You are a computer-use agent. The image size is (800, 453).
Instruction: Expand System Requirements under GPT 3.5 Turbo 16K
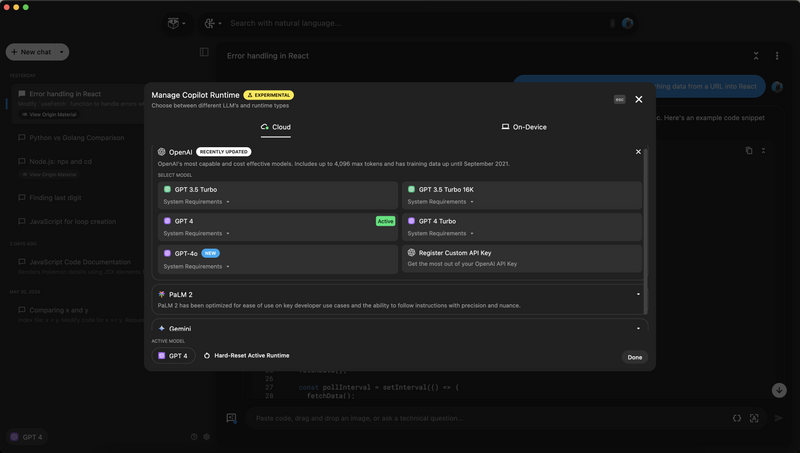[440, 202]
